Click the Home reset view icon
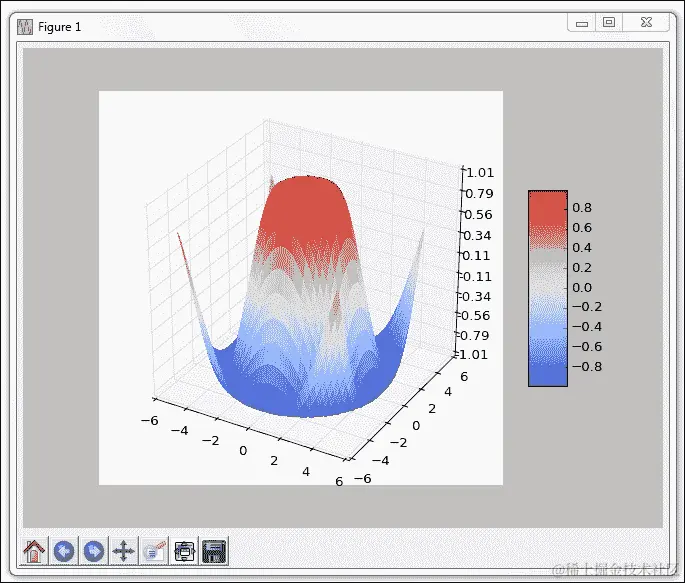 [x=34, y=551]
